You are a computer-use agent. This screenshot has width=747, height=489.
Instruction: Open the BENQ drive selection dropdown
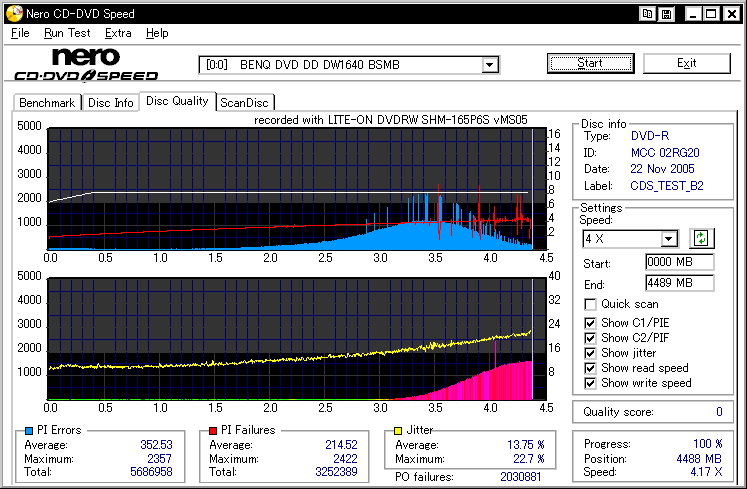(x=490, y=65)
